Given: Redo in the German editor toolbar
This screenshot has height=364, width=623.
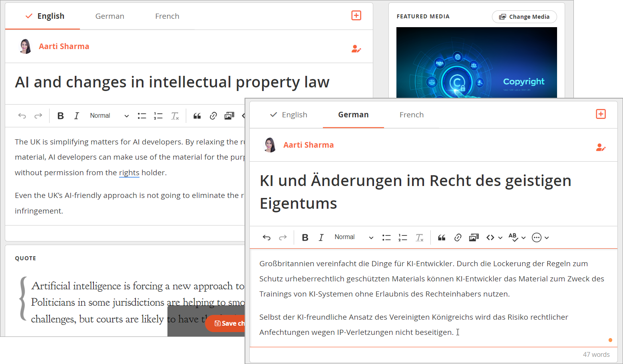Looking at the screenshot, I should (283, 237).
